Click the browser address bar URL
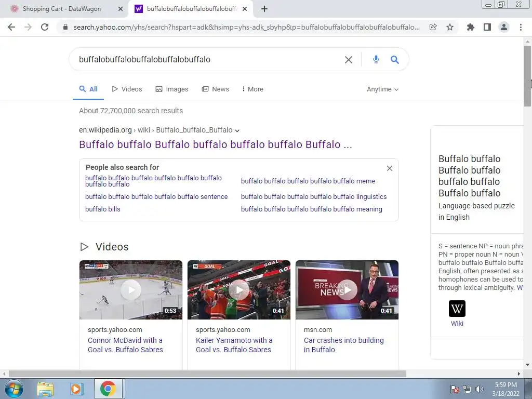The height and width of the screenshot is (399, 532). coord(246,27)
